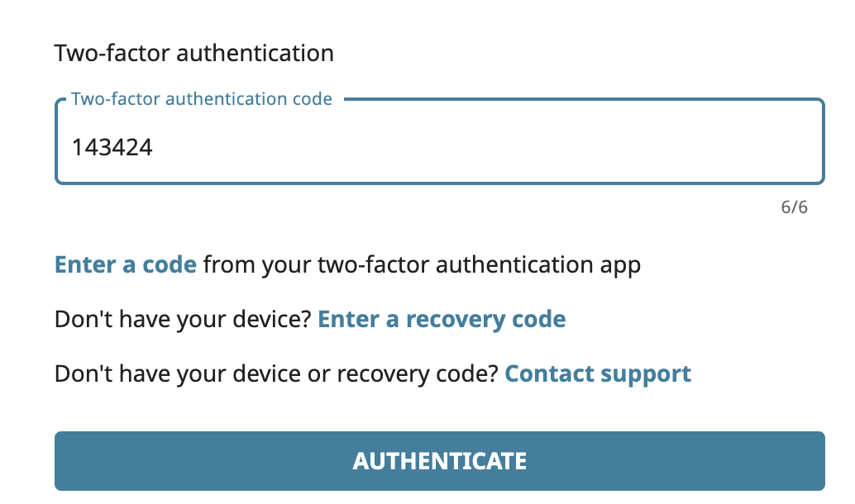Submit the code with the AUTHENTICATE button
The height and width of the screenshot is (504, 855).
coord(439,460)
